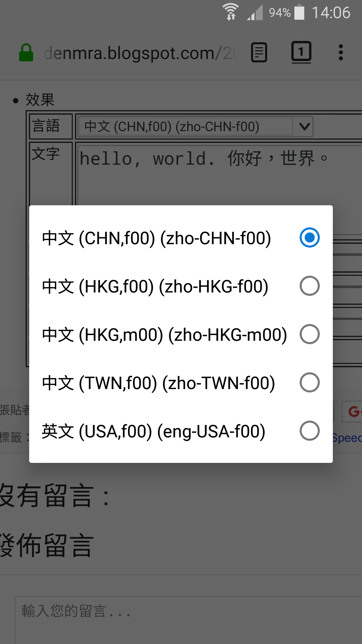Screen dimensions: 362x644
Task: Tap the battery indicator in status bar
Action: [300, 12]
